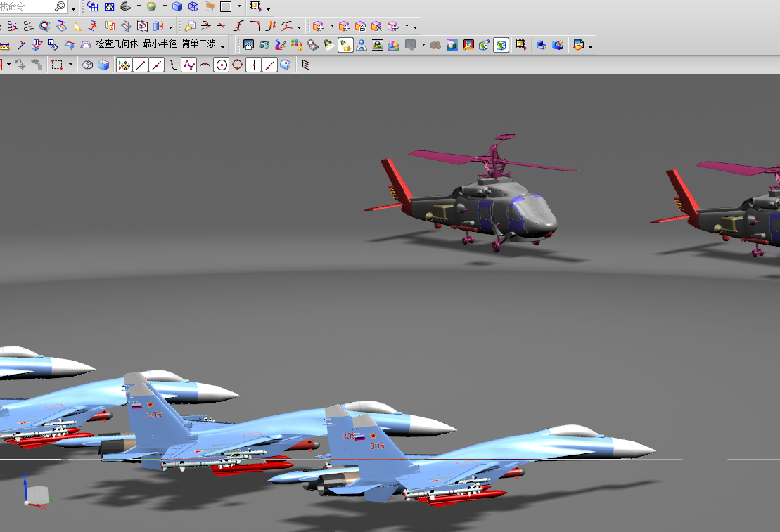
Task: Switch to the solid blue shaded cube view
Action: pos(177,6)
